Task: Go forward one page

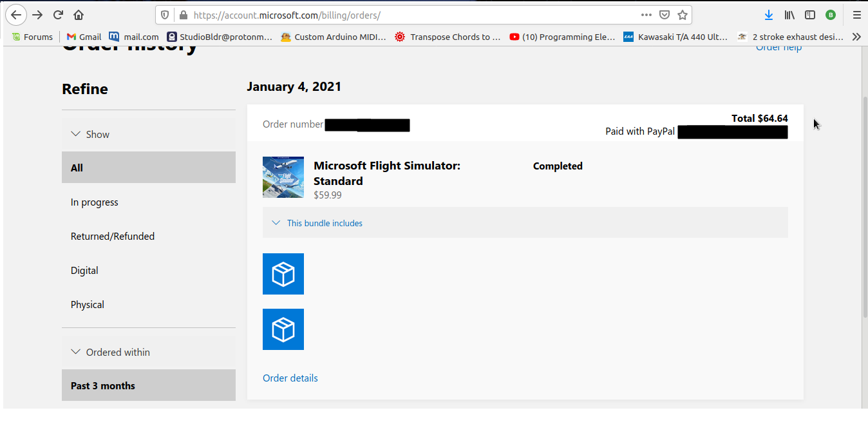Action: (x=37, y=15)
